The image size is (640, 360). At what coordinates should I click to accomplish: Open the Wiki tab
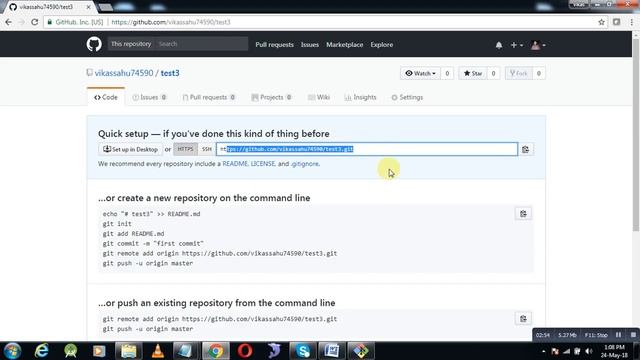319,97
